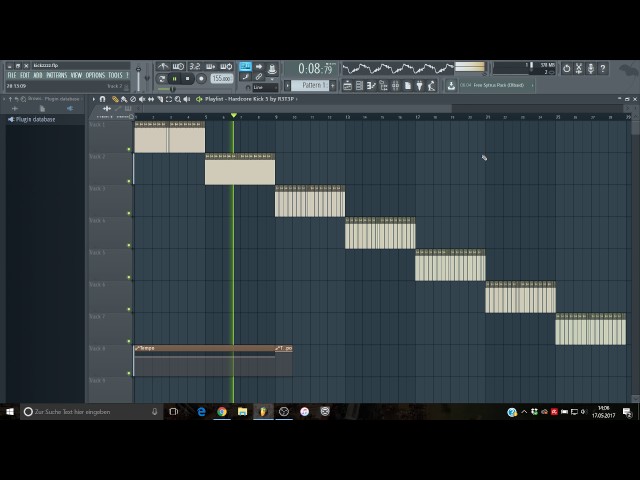Click the 155 tempo display
Image resolution: width=640 pixels, height=480 pixels.
(x=222, y=78)
